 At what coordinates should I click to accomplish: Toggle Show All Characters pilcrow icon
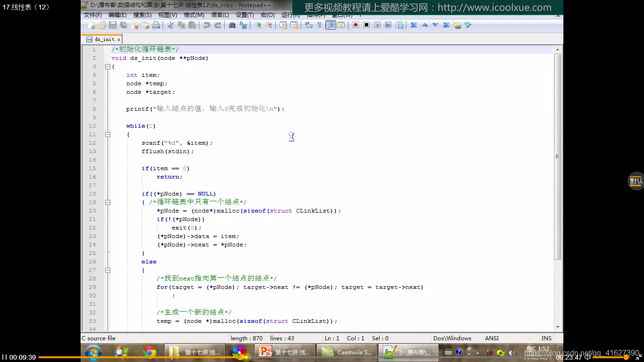pyautogui.click(x=319, y=25)
